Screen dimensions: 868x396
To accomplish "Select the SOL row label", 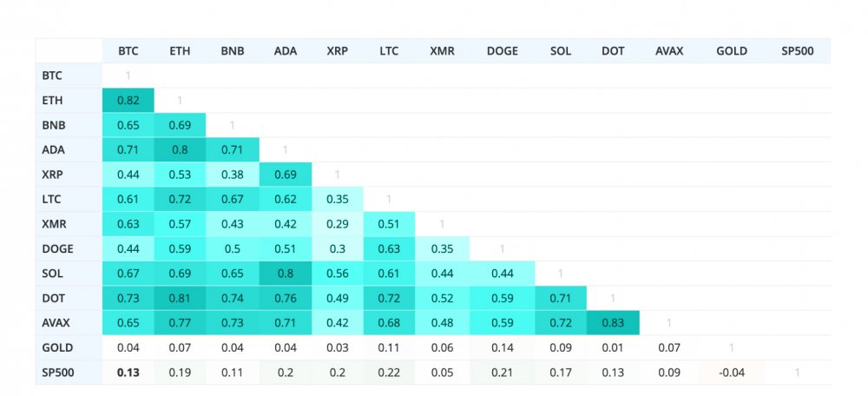I will coord(69,273).
